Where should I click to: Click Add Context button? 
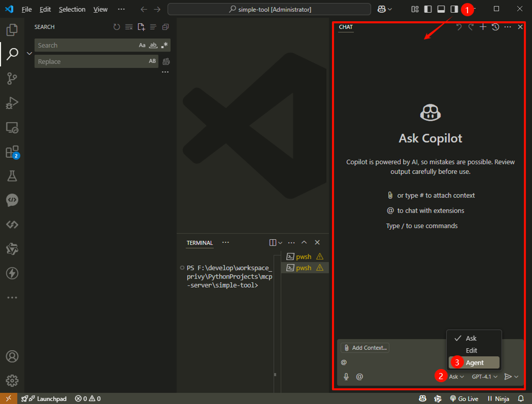(x=365, y=348)
